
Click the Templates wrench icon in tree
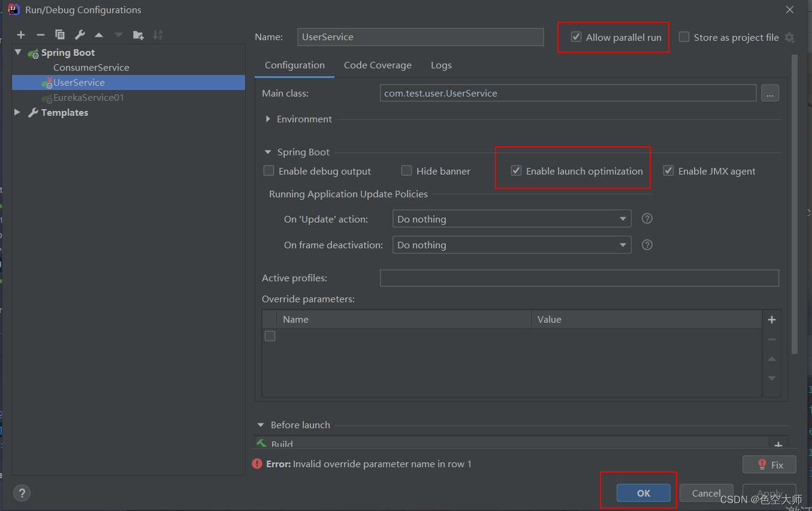pyautogui.click(x=34, y=112)
